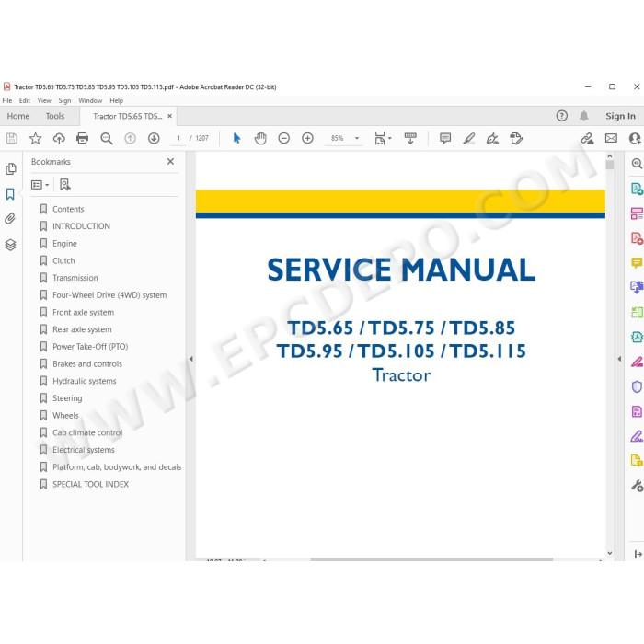The width and height of the screenshot is (644, 644).
Task: Activate the selection arrow tool
Action: click(x=236, y=138)
